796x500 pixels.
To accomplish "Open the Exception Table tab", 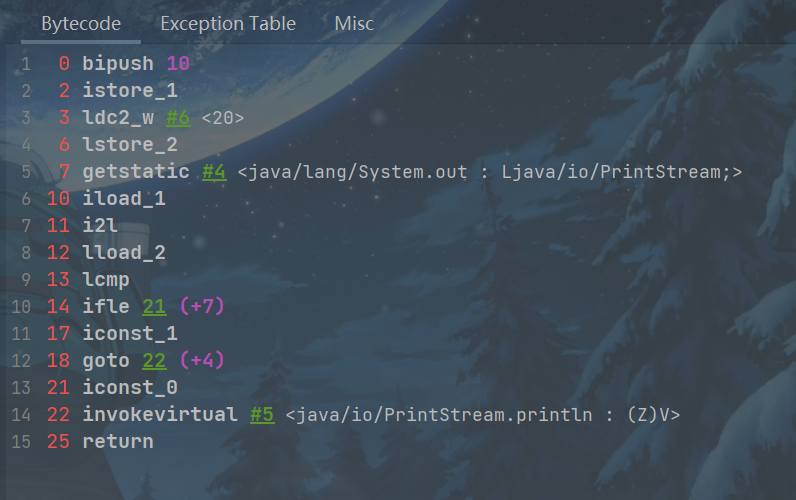I will point(228,23).
